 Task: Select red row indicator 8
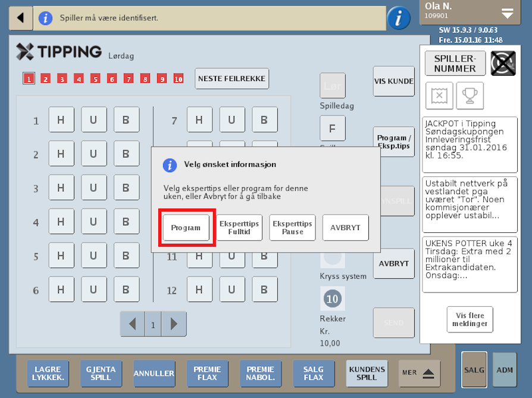pos(145,79)
